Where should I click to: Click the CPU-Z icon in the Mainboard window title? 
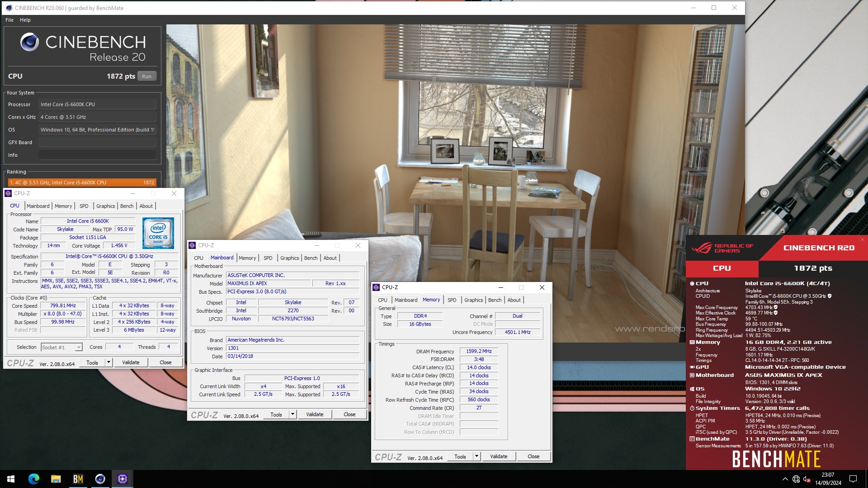pos(192,245)
